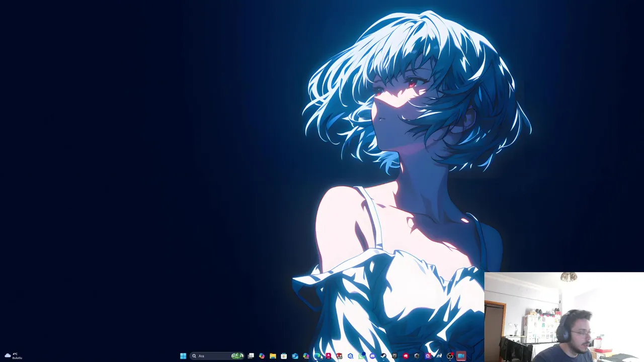Open the Windows Start menu
Screen dimensions: 644x362
(x=183, y=356)
